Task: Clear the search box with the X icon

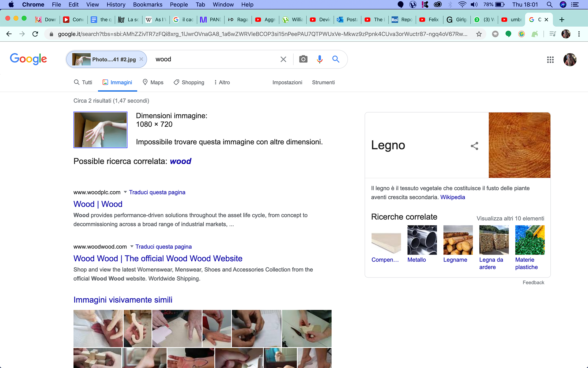Action: [x=283, y=59]
